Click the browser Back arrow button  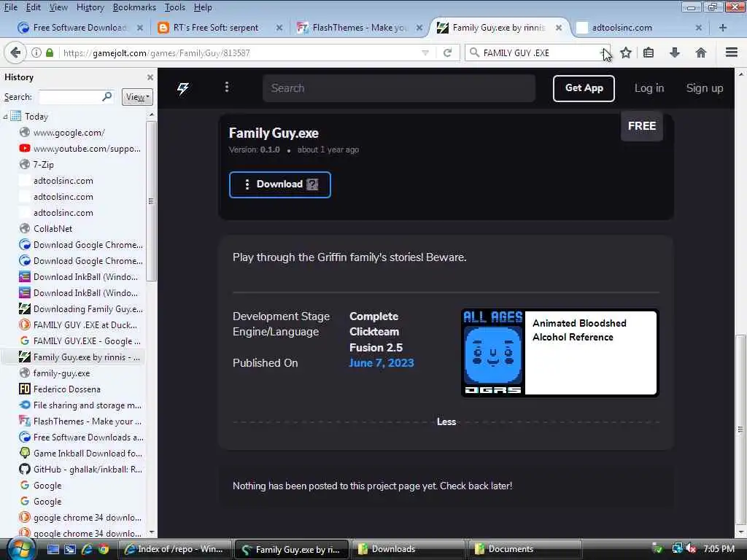point(15,52)
